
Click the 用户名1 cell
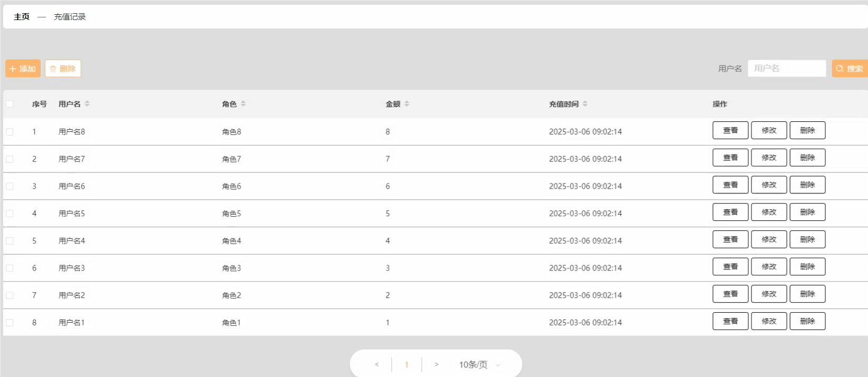72,323
